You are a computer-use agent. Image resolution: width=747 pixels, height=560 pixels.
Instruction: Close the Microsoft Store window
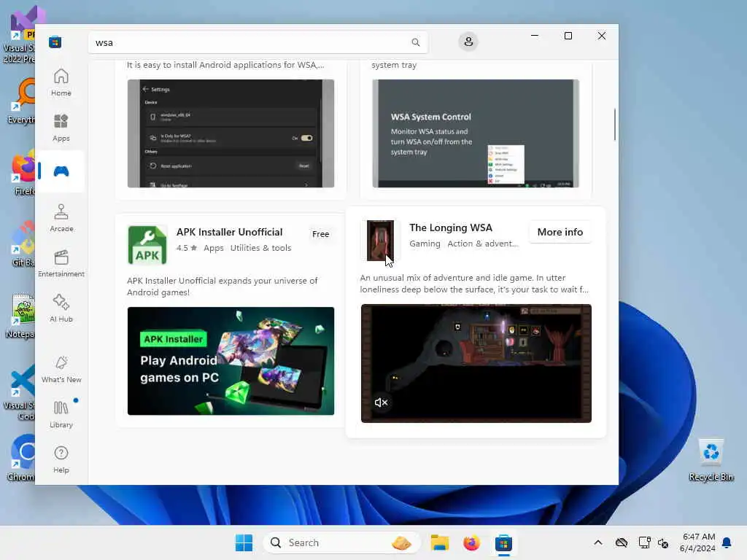tap(602, 36)
